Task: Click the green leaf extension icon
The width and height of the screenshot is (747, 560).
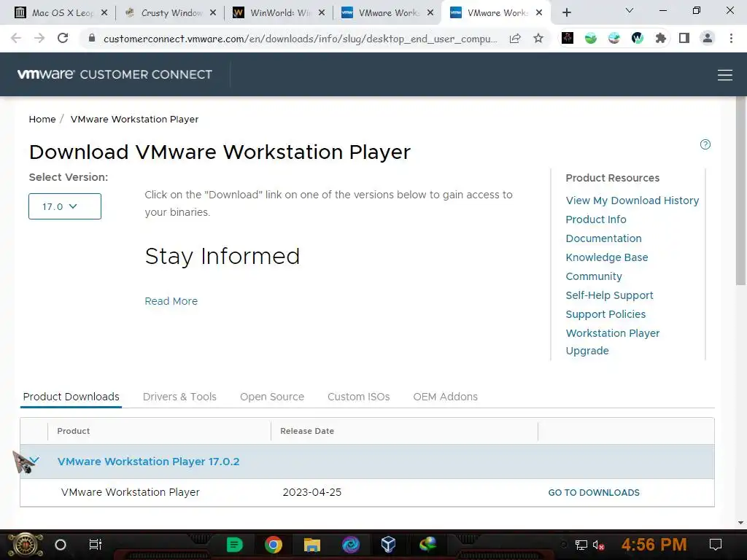Action: (x=591, y=38)
